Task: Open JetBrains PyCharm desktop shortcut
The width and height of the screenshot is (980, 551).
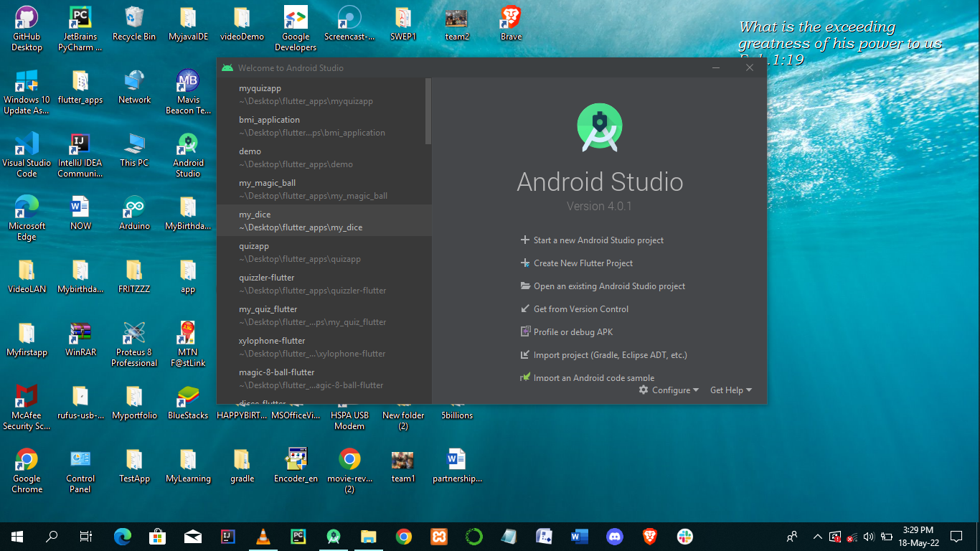Action: pos(80,29)
